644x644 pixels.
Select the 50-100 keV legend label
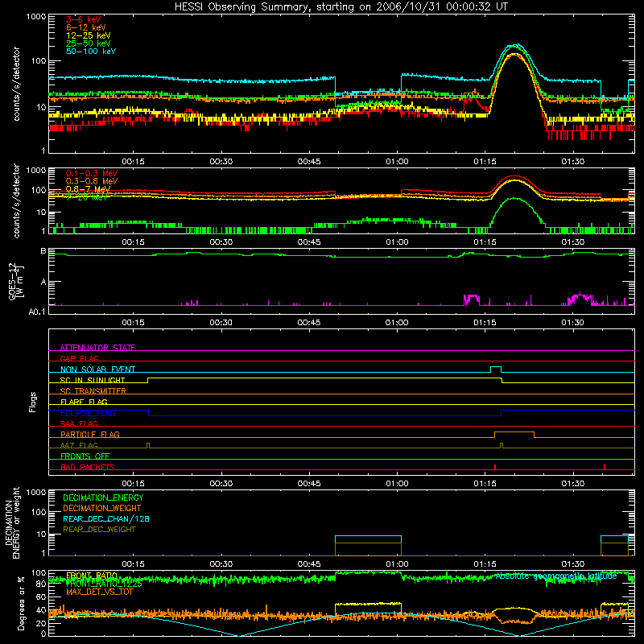(91, 52)
